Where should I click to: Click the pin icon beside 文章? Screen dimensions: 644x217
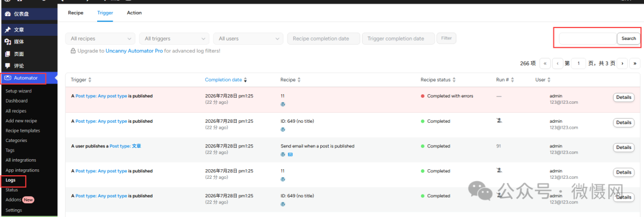pos(7,30)
